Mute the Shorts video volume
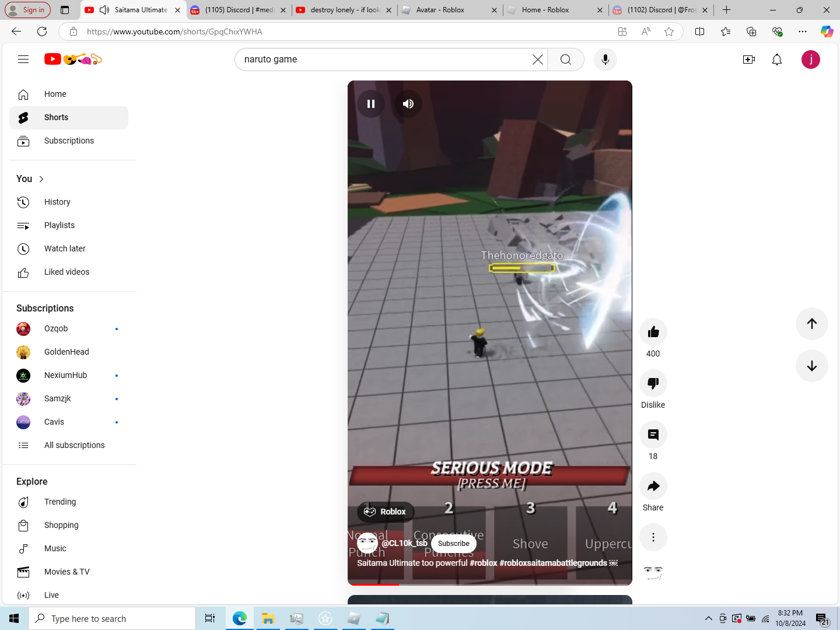 (x=408, y=104)
